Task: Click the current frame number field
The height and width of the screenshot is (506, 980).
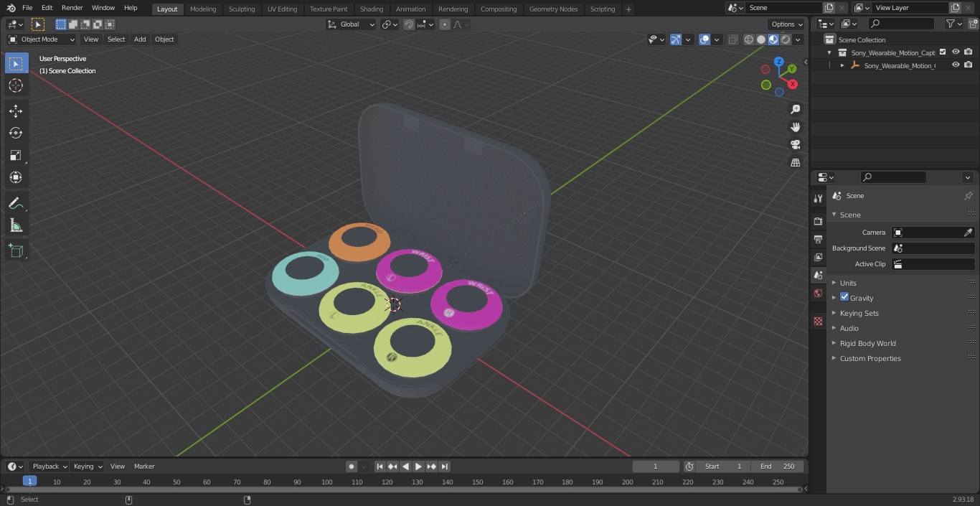Action: coord(655,467)
